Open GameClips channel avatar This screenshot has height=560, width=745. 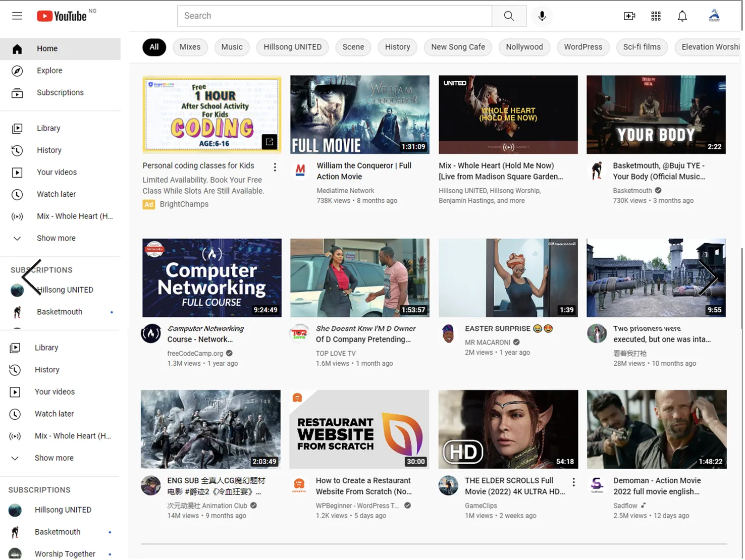click(449, 486)
